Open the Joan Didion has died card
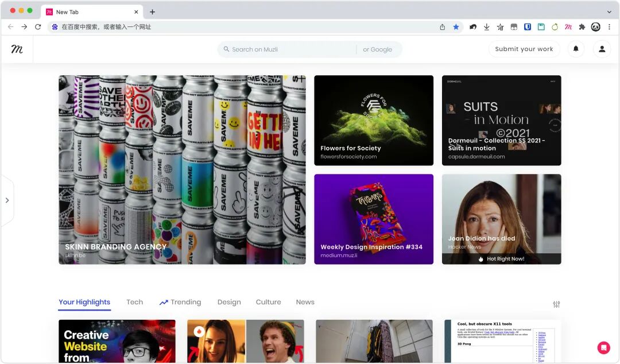Viewport: 620px width, 364px height. point(501,219)
